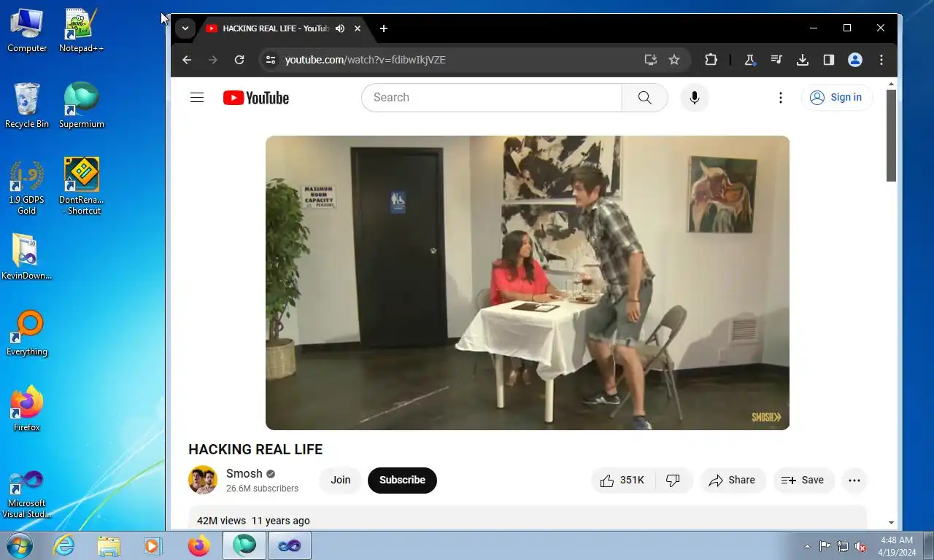
Task: Share the video
Action: coord(732,480)
